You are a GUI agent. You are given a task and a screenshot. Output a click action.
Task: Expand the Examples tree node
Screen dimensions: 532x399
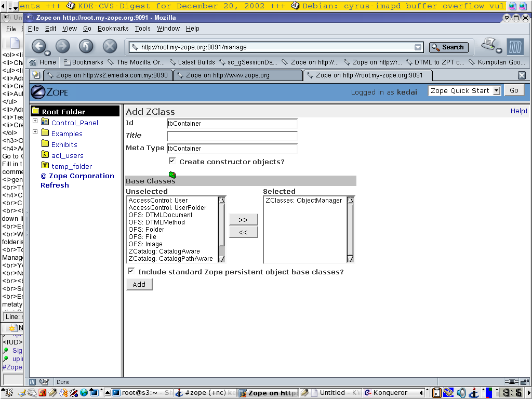click(x=35, y=131)
